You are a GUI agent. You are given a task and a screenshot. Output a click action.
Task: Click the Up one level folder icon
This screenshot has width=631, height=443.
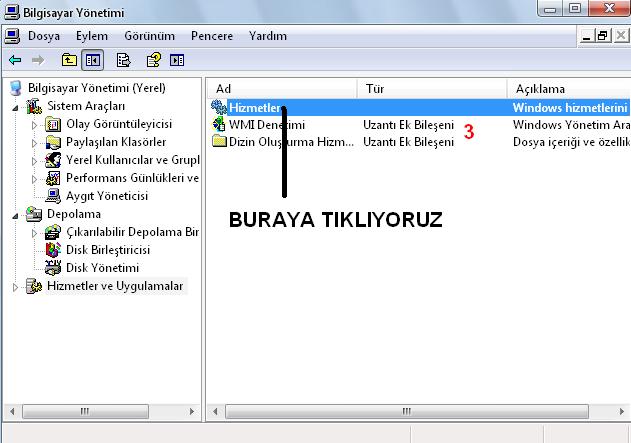click(69, 60)
